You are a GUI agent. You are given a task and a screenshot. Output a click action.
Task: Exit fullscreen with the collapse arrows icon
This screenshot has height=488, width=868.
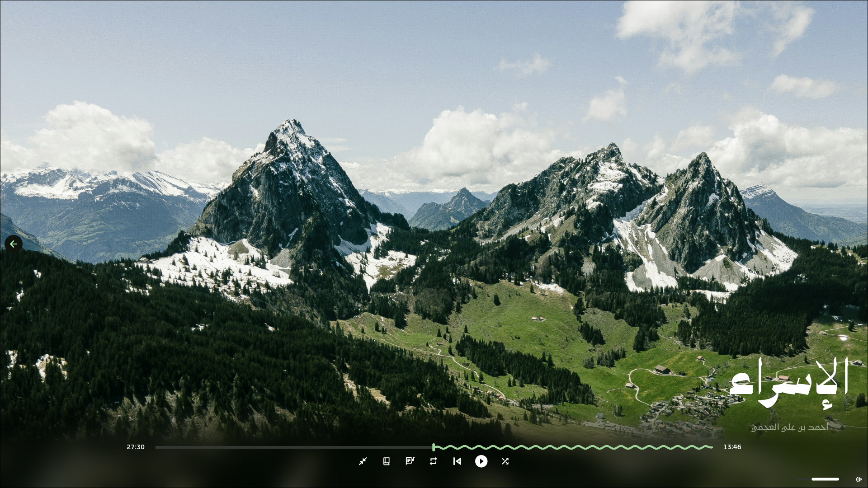pyautogui.click(x=363, y=461)
